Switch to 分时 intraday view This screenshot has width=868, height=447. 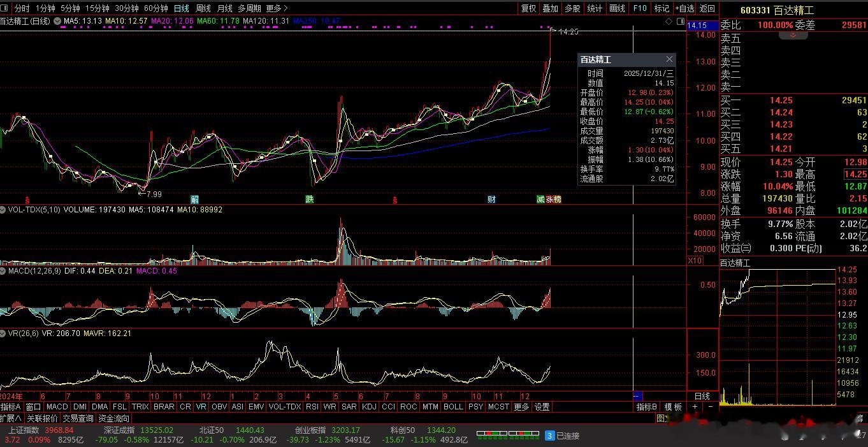coord(22,8)
